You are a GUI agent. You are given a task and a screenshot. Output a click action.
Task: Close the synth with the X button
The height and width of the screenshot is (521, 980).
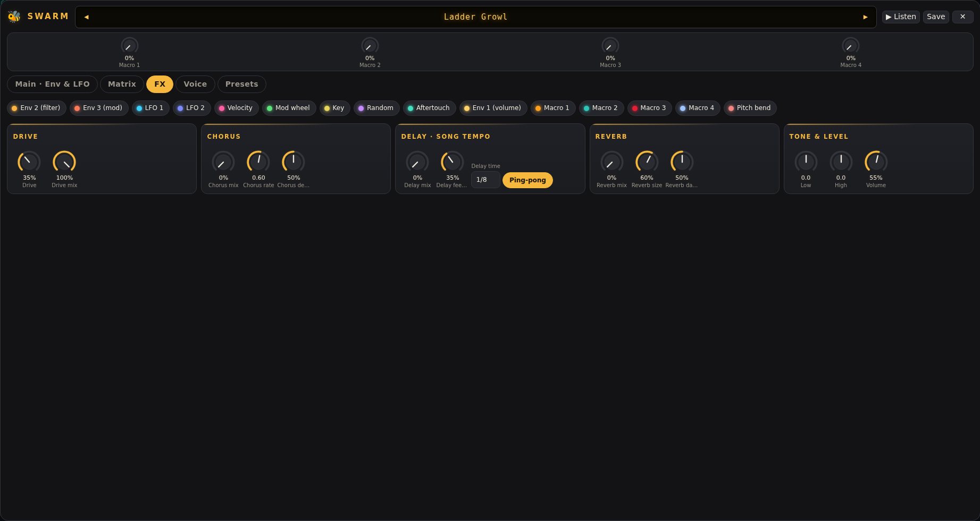(x=962, y=16)
